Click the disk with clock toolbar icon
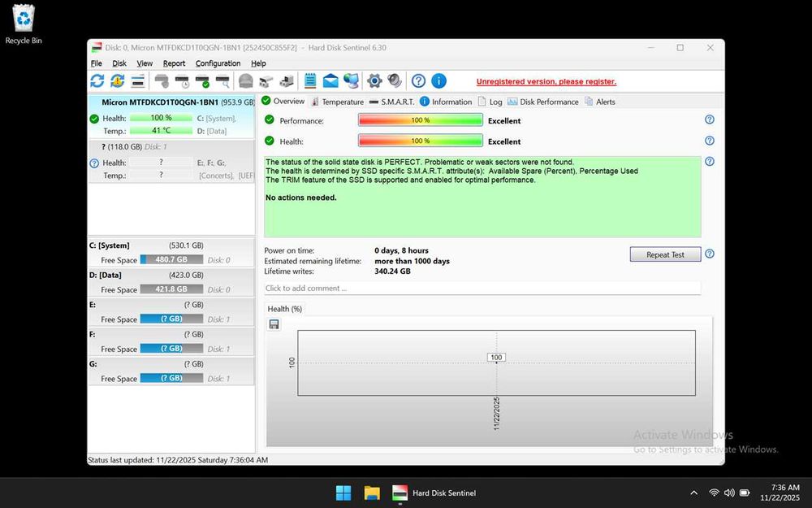Image resolution: width=812 pixels, height=508 pixels. pyautogui.click(x=182, y=80)
